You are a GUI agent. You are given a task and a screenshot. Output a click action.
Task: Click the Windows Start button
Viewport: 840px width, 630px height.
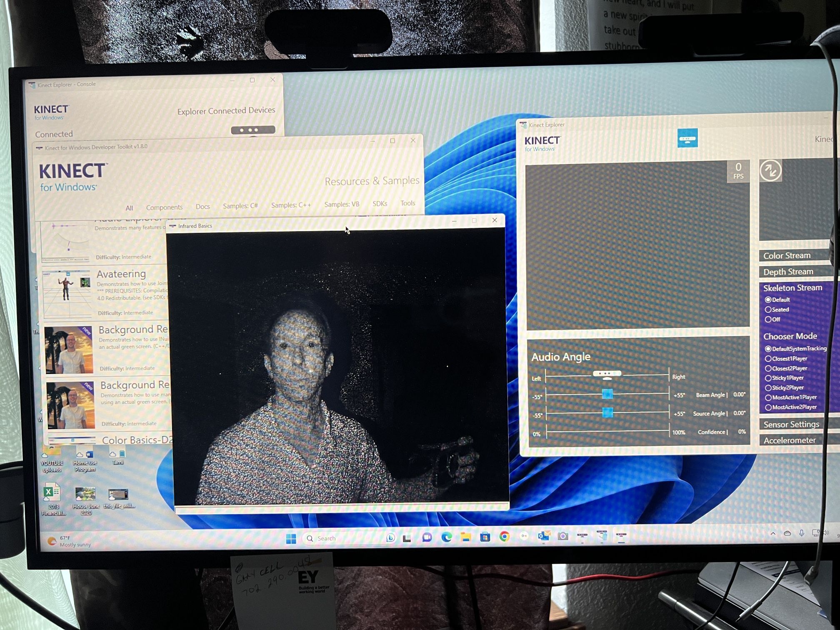click(291, 539)
